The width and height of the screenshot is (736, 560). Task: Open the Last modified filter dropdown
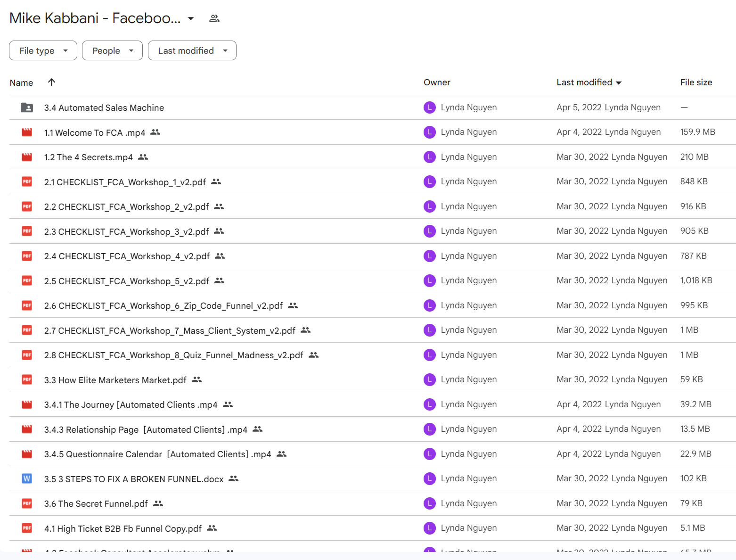click(192, 50)
